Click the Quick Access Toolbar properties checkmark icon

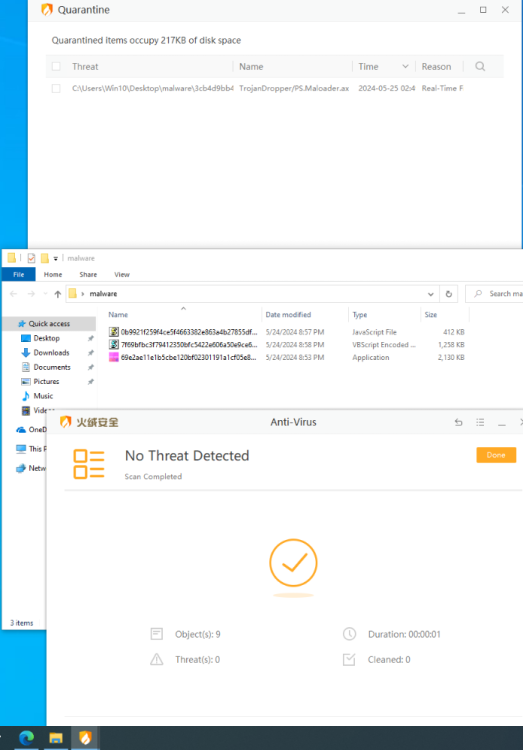click(32, 258)
